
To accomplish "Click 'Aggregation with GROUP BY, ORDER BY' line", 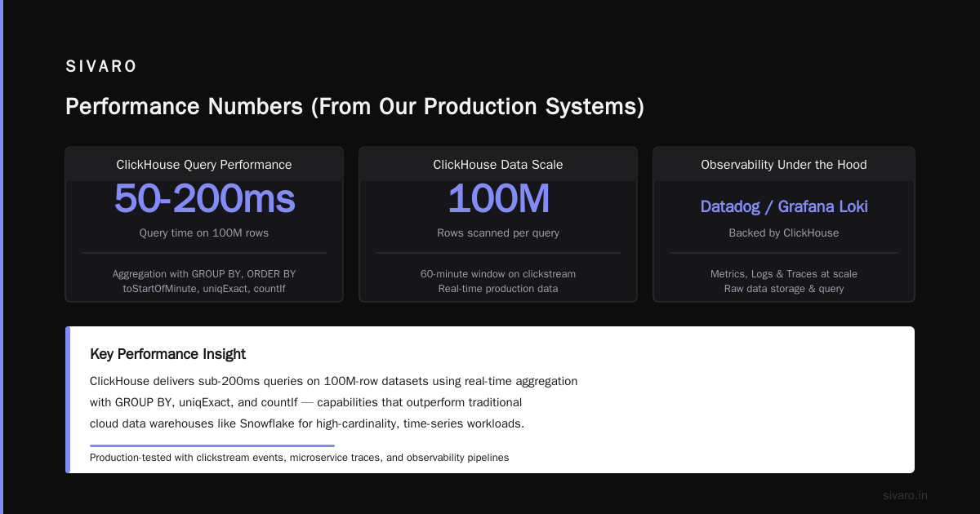I will pos(204,274).
